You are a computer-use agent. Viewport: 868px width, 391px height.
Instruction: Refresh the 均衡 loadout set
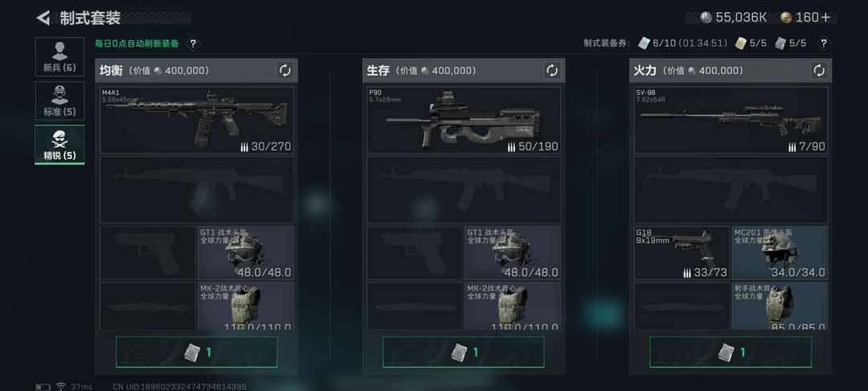285,70
